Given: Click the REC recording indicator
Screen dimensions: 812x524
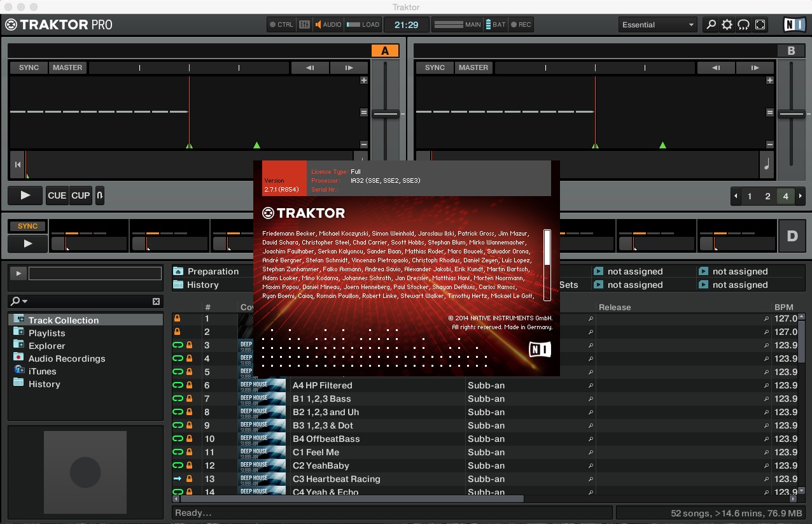Looking at the screenshot, I should pos(521,25).
